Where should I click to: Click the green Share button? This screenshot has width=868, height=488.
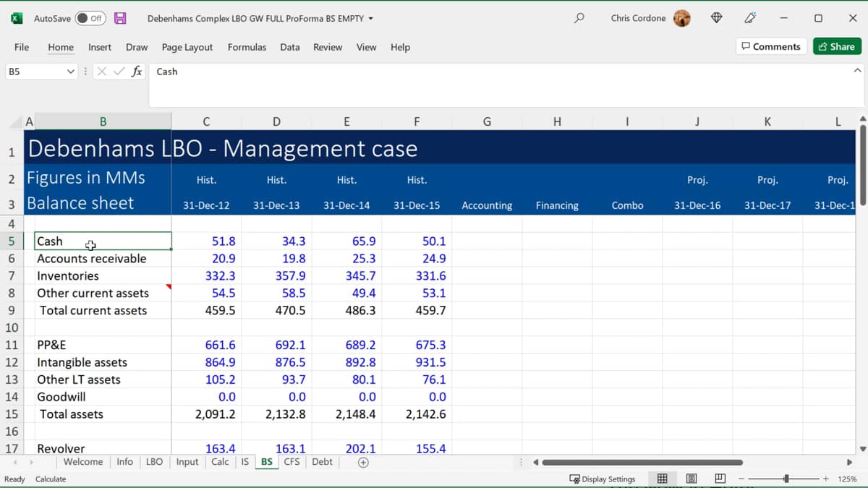coord(837,46)
